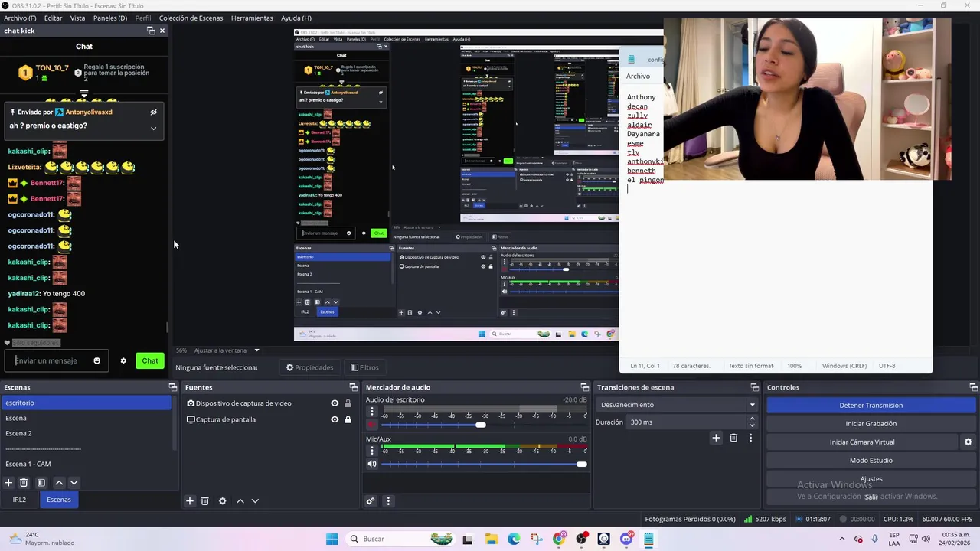Open File Explorer from the taskbar

pyautogui.click(x=491, y=539)
